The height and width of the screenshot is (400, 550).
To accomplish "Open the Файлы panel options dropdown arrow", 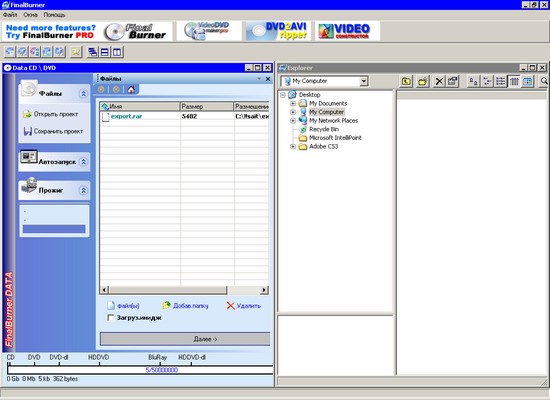I will [x=259, y=79].
